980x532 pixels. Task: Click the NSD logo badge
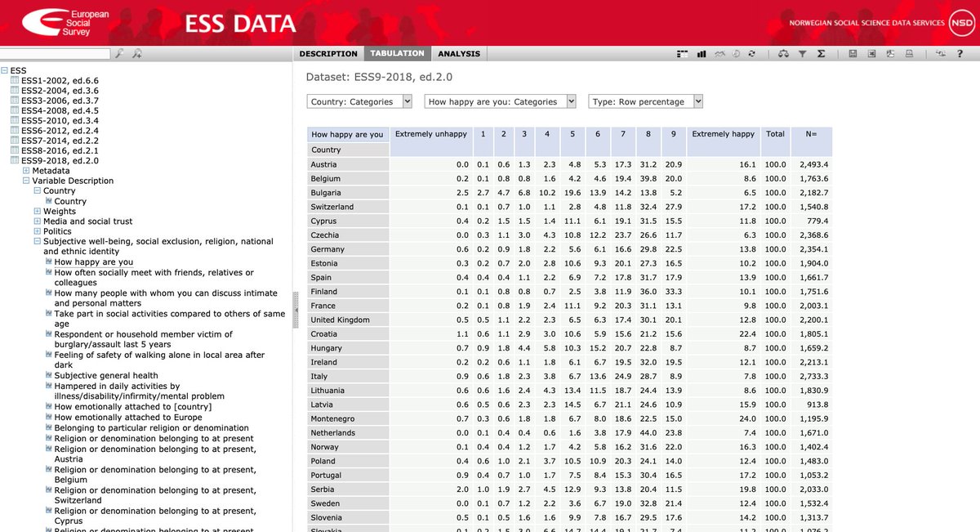click(960, 22)
